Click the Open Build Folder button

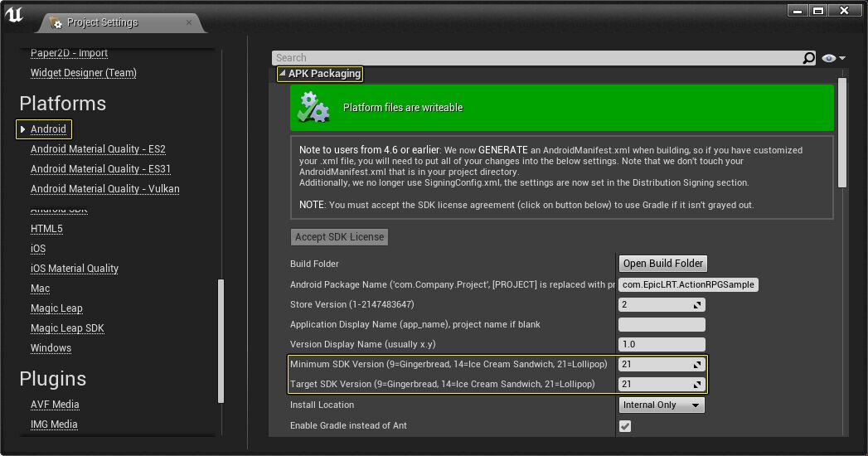click(662, 264)
